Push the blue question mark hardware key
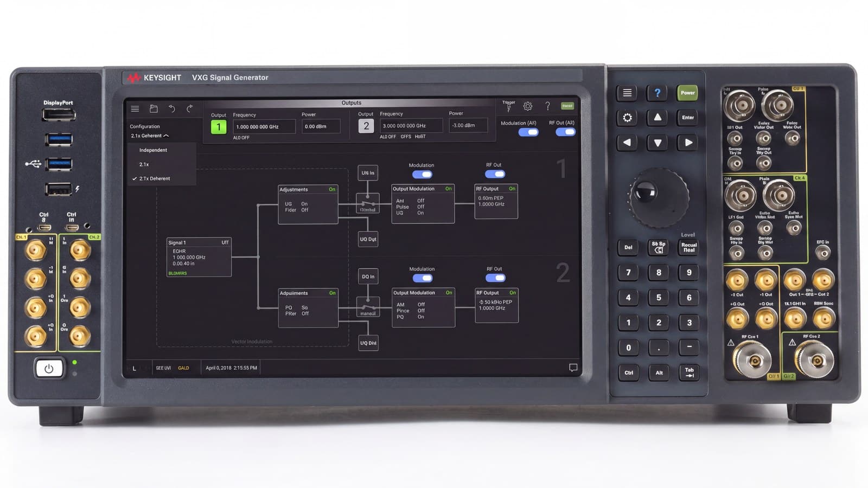Viewport: 868px width, 488px height. click(658, 93)
